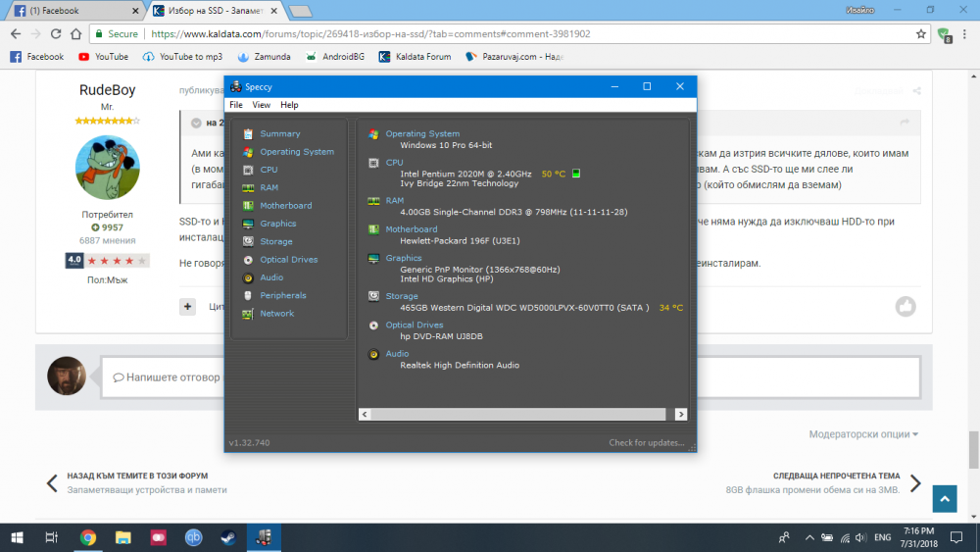This screenshot has width=980, height=552.
Task: Open the Summary section icon in Speccy sidebar
Action: 248,133
